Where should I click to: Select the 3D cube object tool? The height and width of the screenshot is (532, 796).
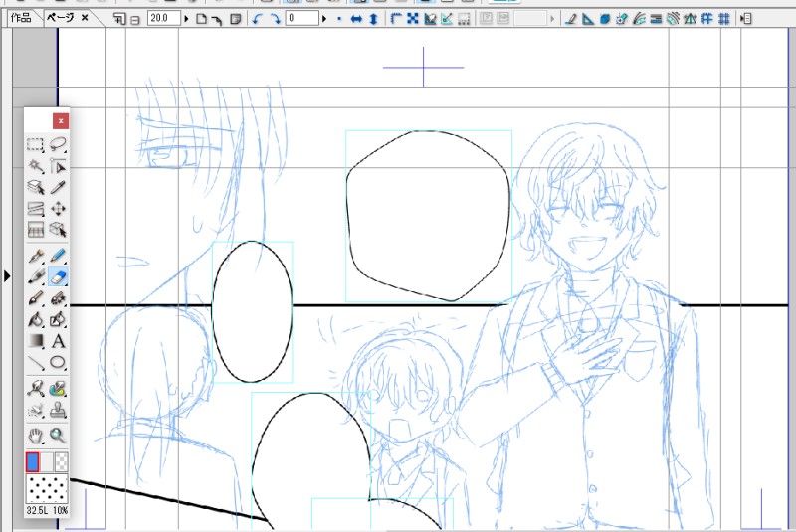pos(58,230)
